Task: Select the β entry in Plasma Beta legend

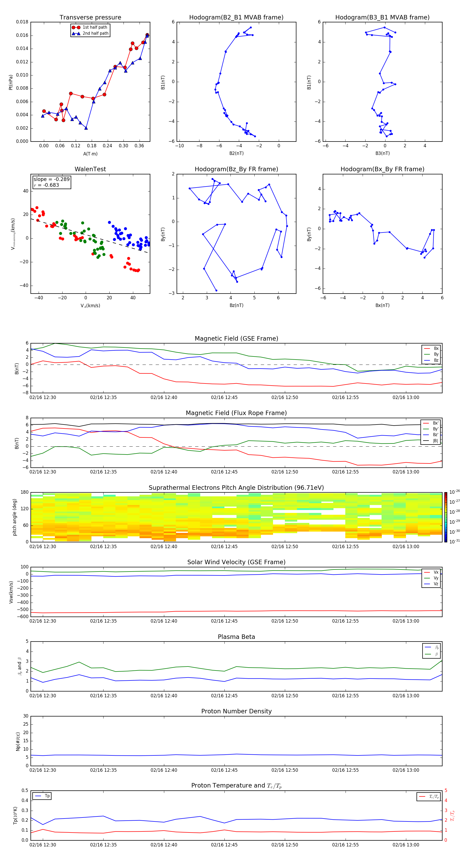Action: pos(431,654)
